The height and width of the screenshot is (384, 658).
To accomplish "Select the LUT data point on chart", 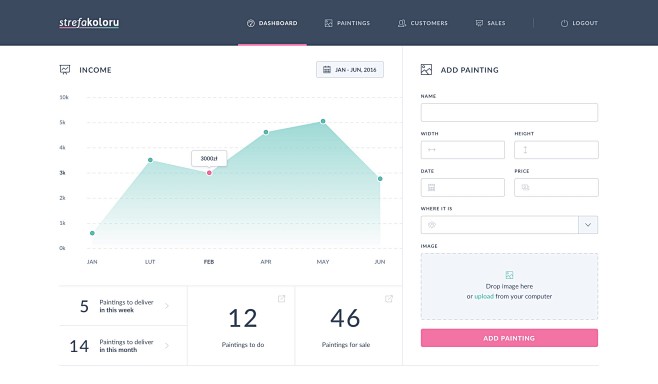I will (150, 160).
